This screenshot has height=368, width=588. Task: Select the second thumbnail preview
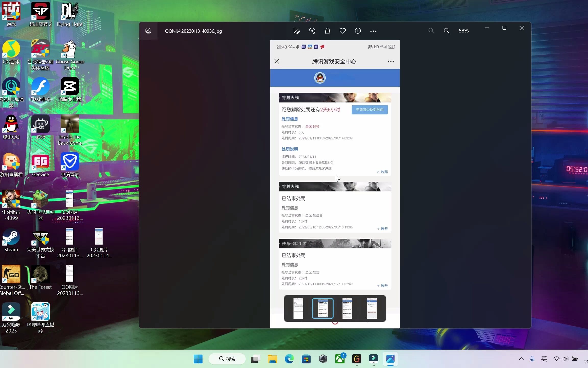click(323, 308)
